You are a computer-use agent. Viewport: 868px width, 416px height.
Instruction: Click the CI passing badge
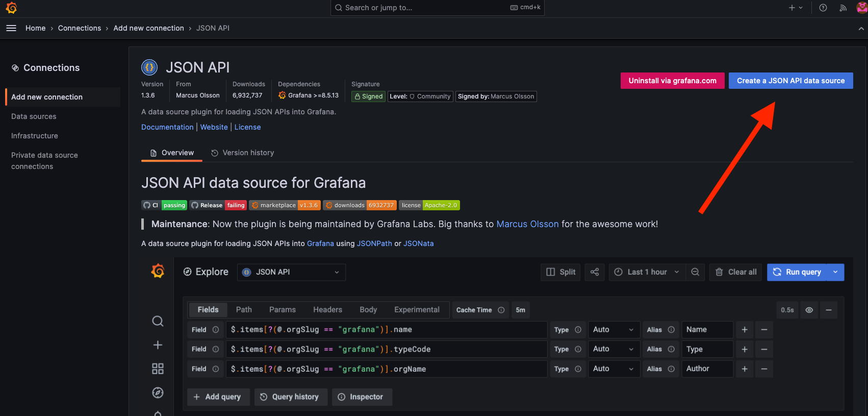click(164, 205)
